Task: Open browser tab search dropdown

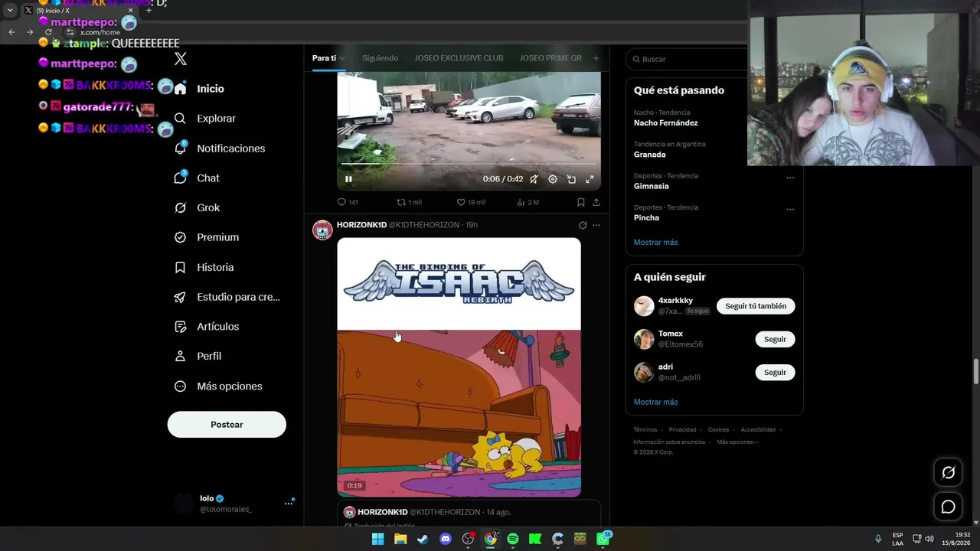Action: [x=10, y=10]
